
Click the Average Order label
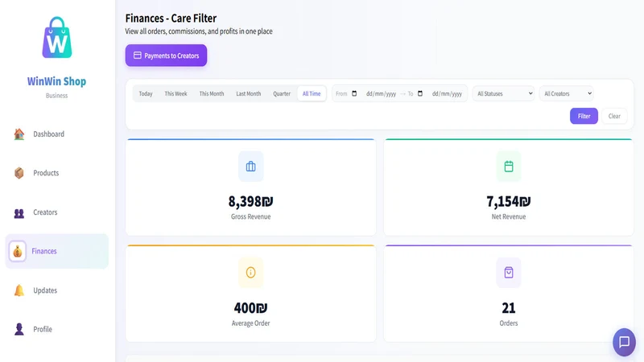(250, 323)
